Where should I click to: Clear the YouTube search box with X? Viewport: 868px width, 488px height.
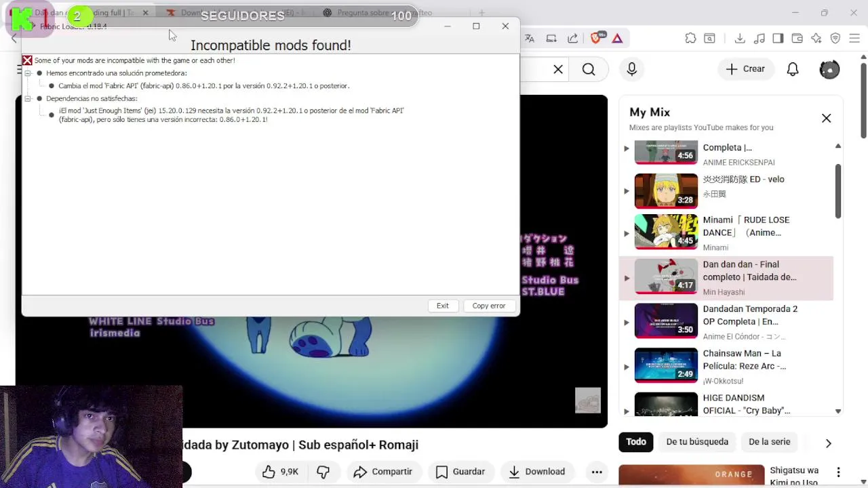click(558, 69)
